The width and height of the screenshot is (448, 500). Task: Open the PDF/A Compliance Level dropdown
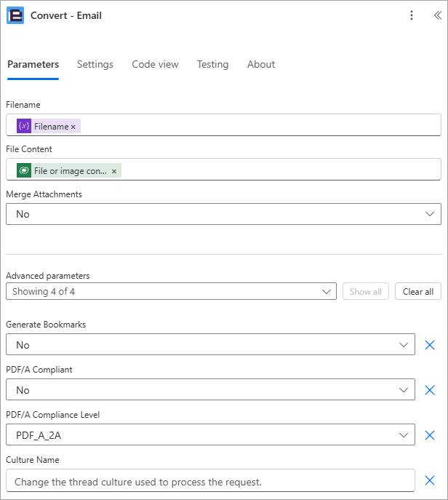(x=210, y=434)
